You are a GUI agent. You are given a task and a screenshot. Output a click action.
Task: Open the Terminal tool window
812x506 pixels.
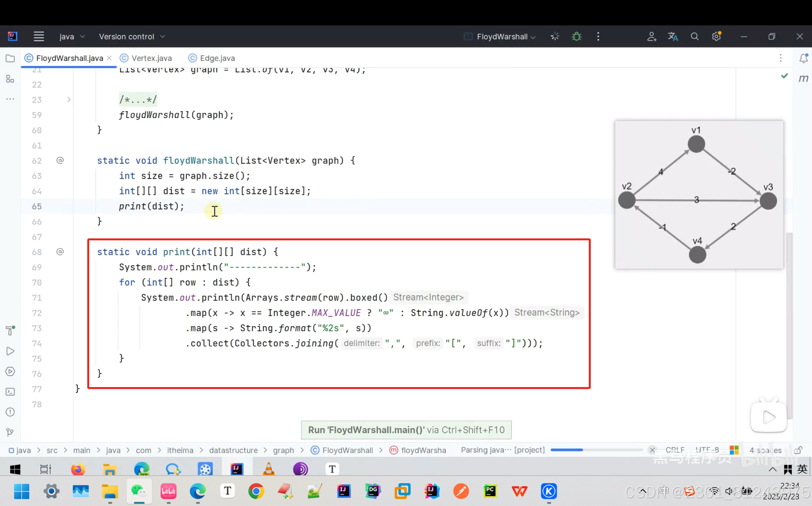tap(10, 392)
